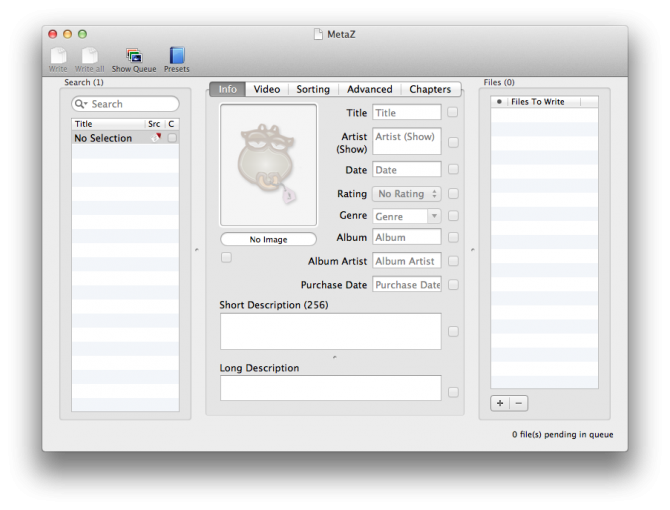This screenshot has width=670, height=510.
Task: Click the Write all toolbar icon
Action: [90, 56]
